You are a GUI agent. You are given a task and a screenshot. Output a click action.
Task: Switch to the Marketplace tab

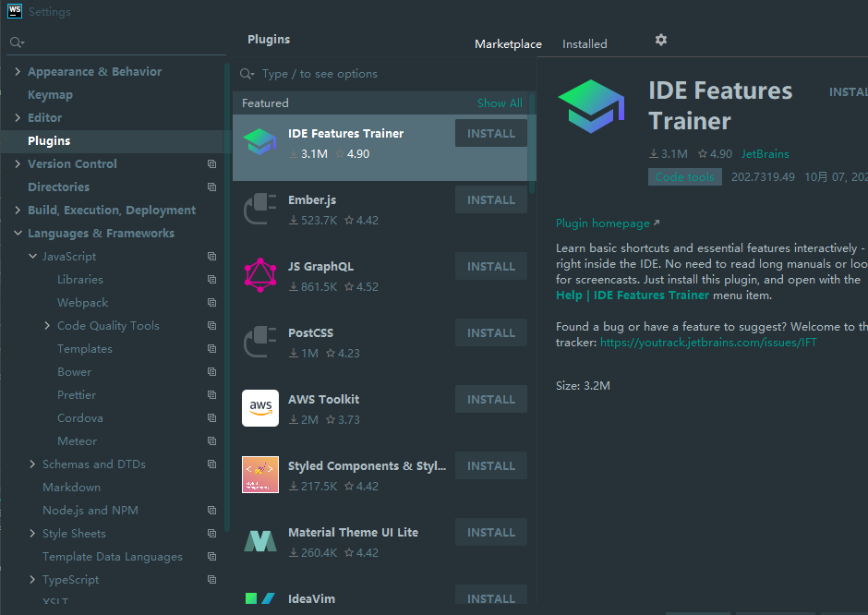(x=508, y=43)
